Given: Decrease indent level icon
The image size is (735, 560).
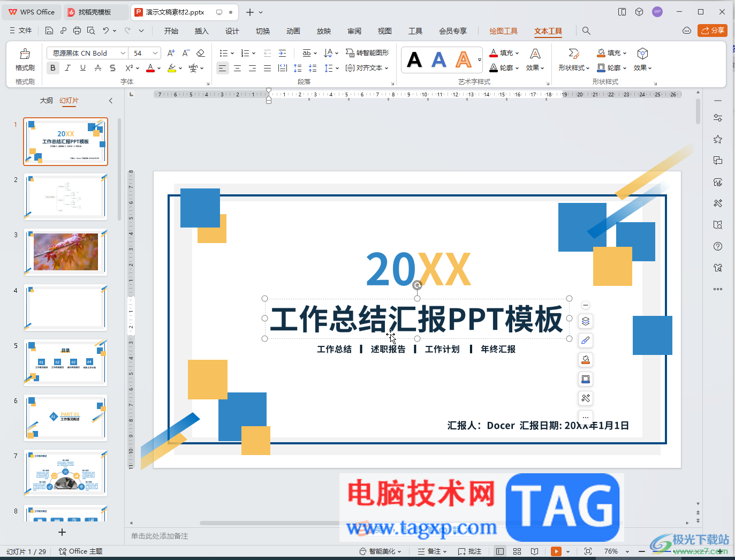Looking at the screenshot, I should click(x=267, y=53).
